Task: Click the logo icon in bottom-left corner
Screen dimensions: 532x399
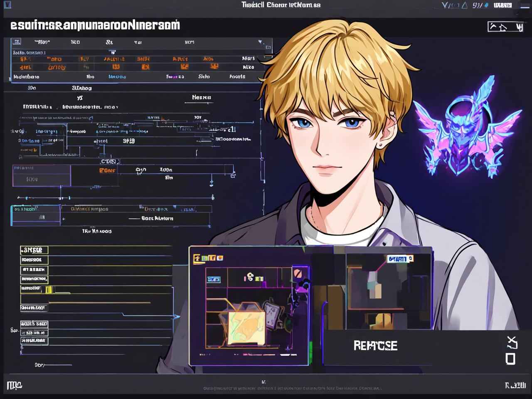Action: pos(14,385)
